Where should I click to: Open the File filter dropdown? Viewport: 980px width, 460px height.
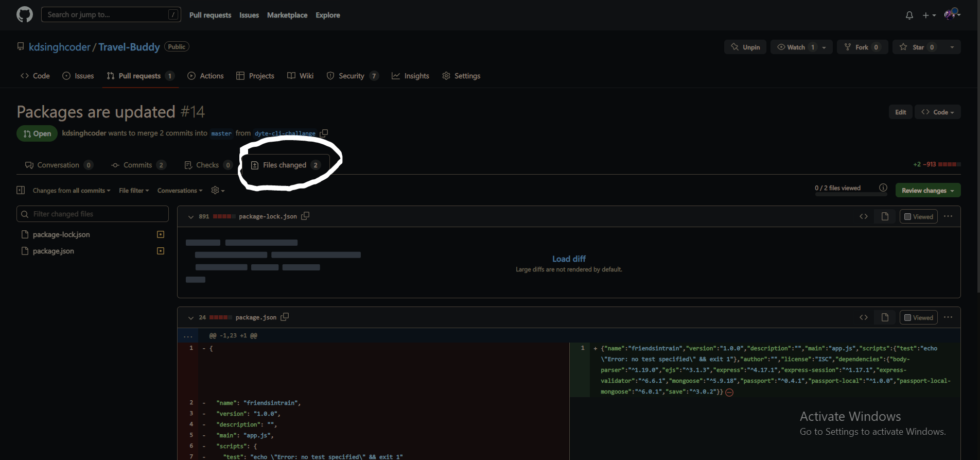coord(134,191)
